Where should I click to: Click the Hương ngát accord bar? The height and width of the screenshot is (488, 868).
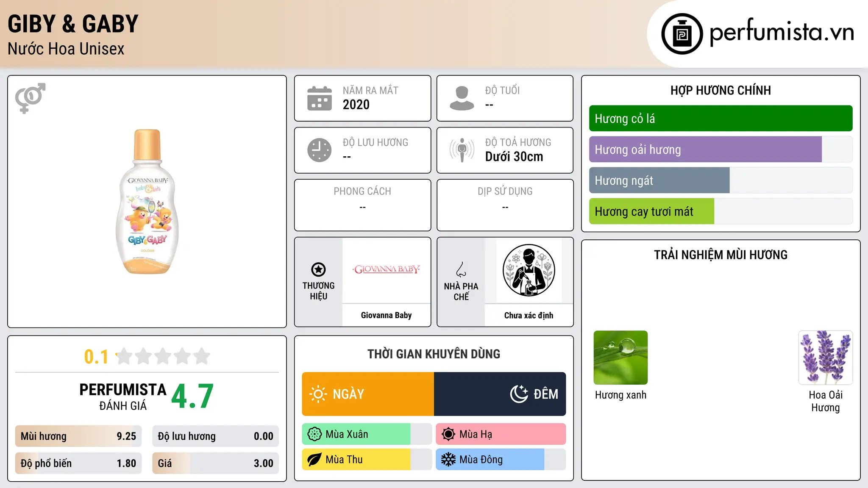pyautogui.click(x=721, y=180)
